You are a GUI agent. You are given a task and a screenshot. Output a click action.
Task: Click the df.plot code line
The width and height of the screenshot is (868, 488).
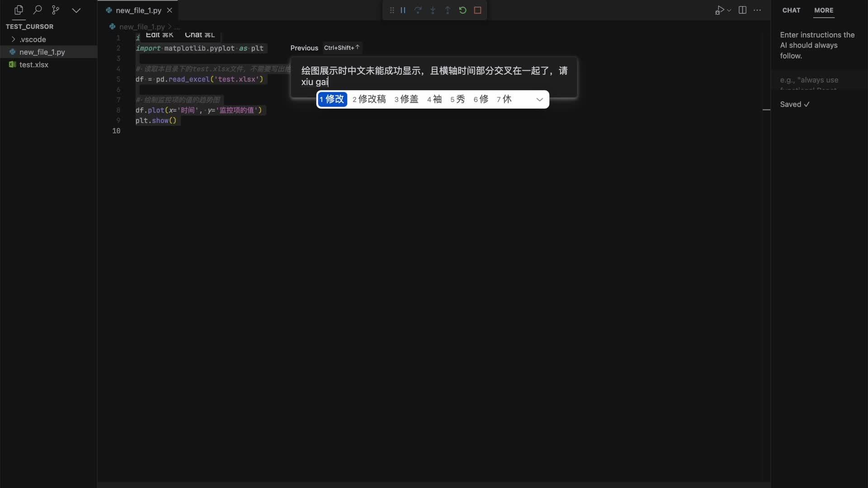pyautogui.click(x=199, y=110)
